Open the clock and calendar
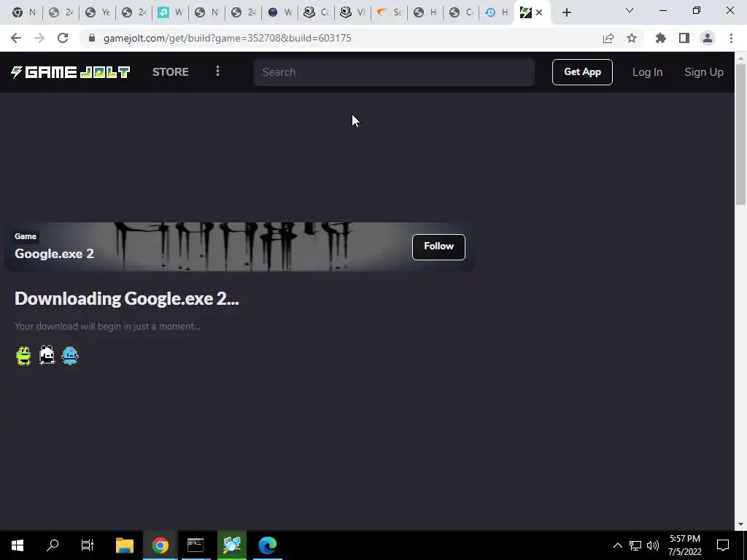 click(684, 545)
